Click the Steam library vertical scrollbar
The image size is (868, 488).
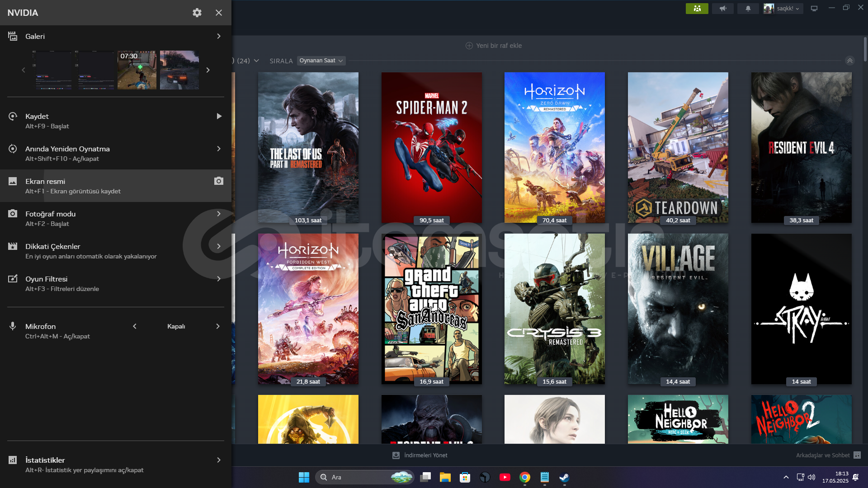[x=865, y=49]
